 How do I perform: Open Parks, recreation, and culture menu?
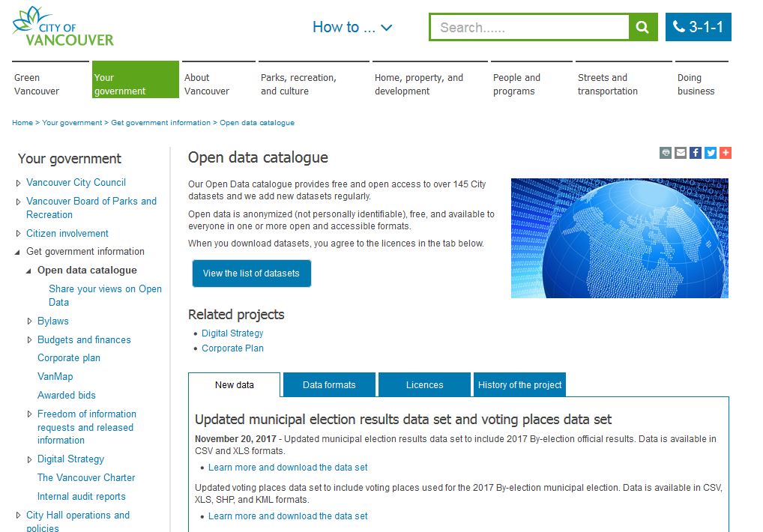click(314, 79)
